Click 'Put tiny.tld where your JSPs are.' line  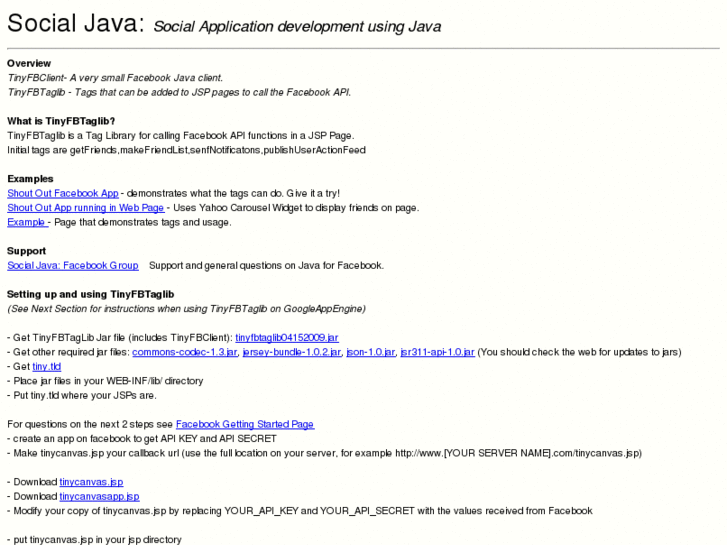tap(82, 396)
